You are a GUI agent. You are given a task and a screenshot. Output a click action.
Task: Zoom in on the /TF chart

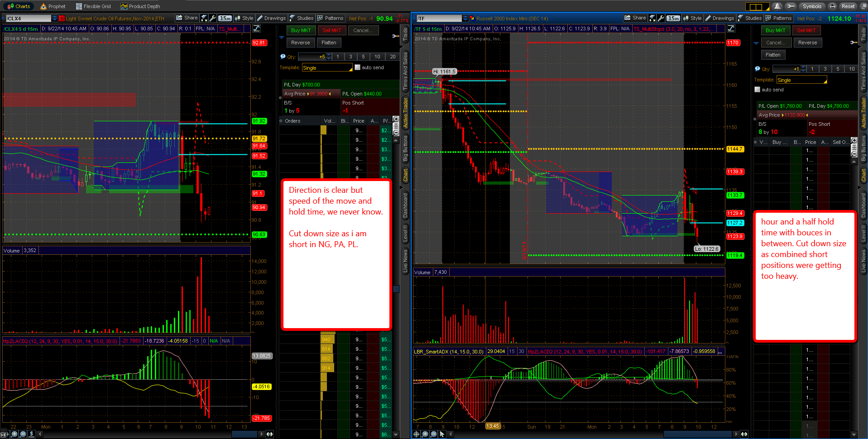[x=425, y=434]
